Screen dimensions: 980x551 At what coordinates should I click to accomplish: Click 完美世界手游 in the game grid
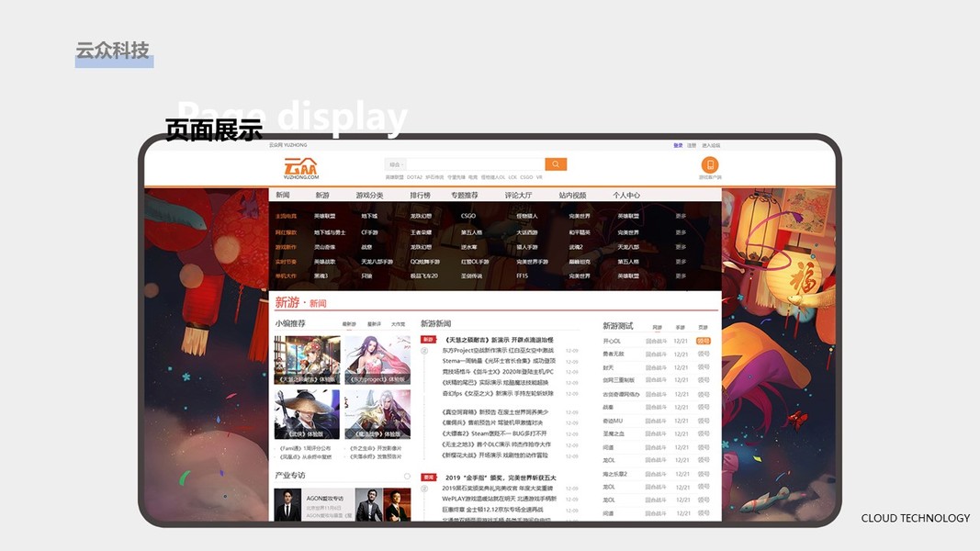pos(532,262)
